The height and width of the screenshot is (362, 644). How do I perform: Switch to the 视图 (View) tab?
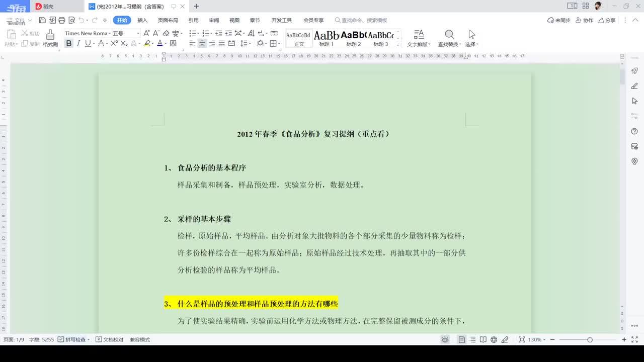(x=234, y=20)
